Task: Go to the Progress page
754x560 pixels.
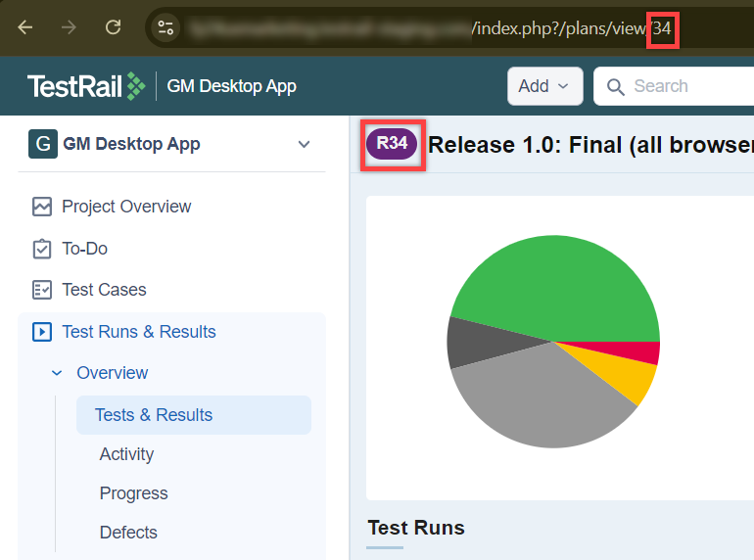Action: pos(133,493)
